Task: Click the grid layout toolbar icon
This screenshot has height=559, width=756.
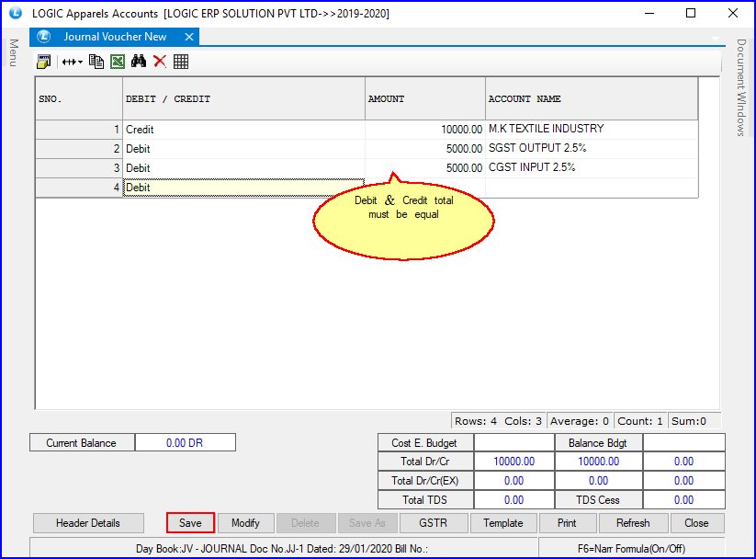Action: click(181, 62)
